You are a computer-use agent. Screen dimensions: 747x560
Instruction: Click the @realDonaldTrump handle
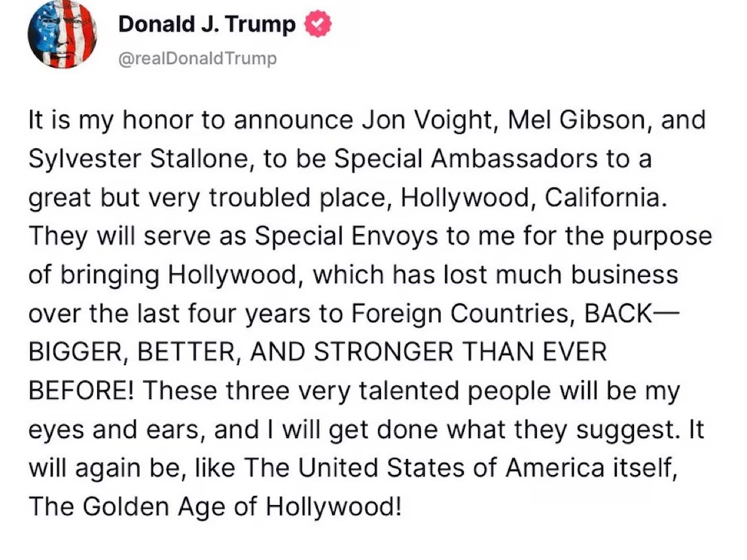(198, 58)
